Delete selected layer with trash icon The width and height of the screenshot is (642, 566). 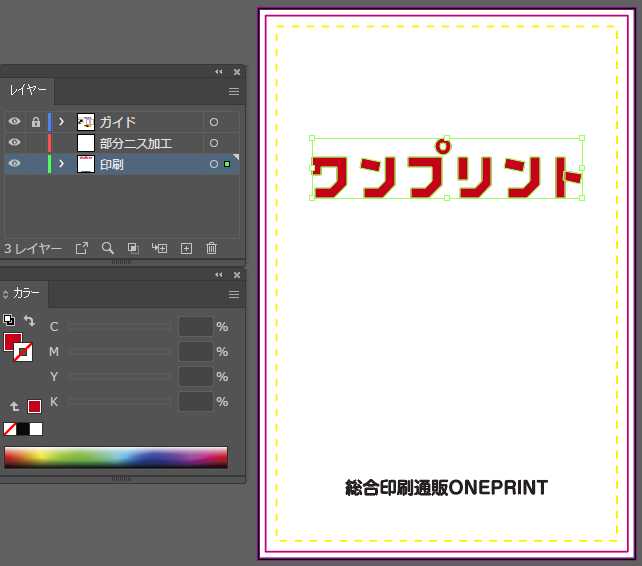[211, 248]
